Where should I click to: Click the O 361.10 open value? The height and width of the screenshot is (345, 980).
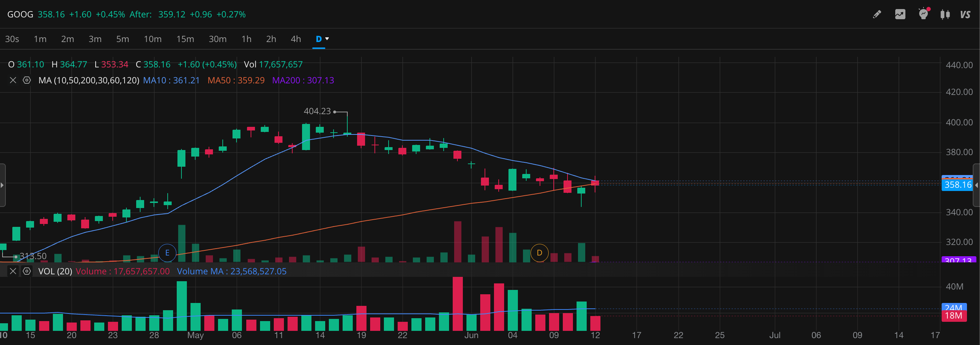click(x=26, y=65)
